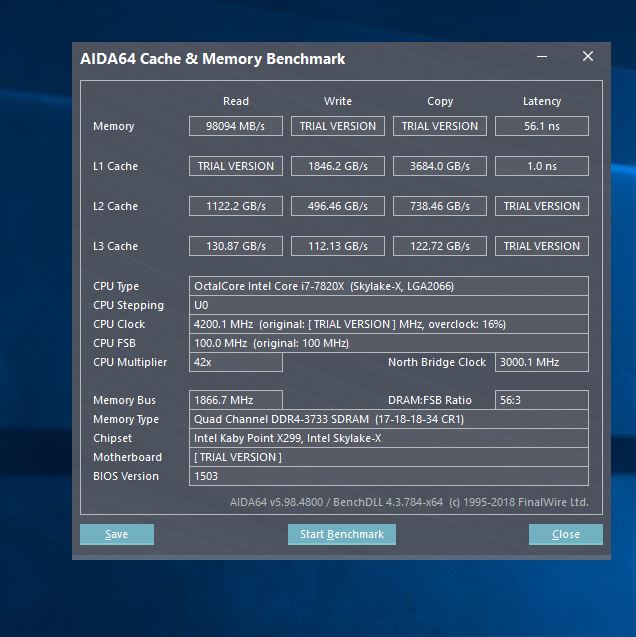Select Memory Read value 98094 MB/s

236,126
